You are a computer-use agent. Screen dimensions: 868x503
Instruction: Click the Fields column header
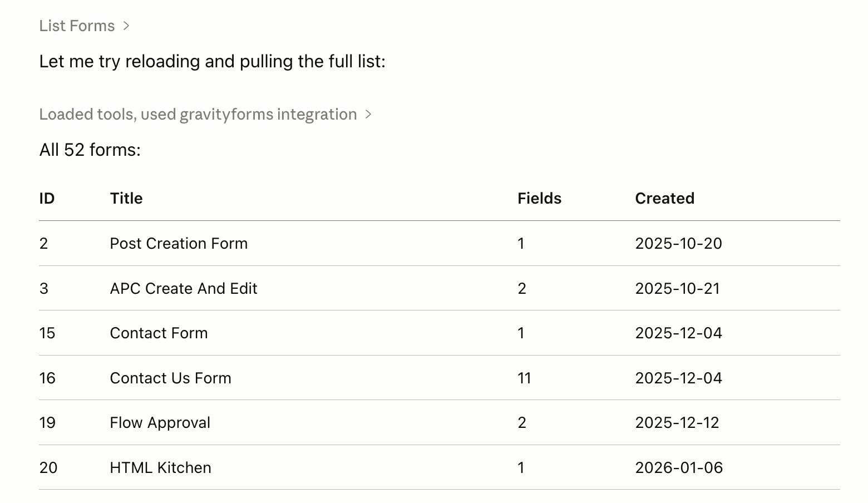click(539, 199)
